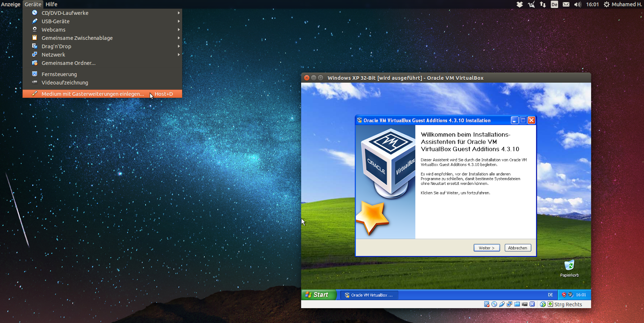The width and height of the screenshot is (644, 323).
Task: Click the origami bird indicator icon
Action: click(x=531, y=4)
